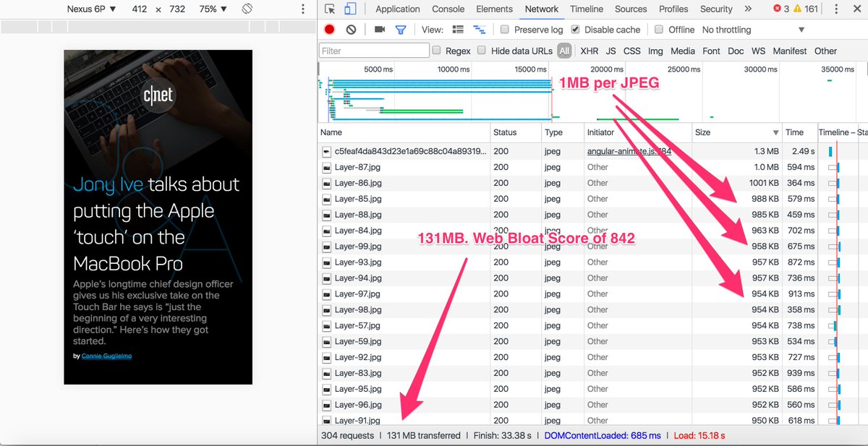This screenshot has width=868, height=446.
Task: Open the device toolbar three-dot menu
Action: [303, 9]
